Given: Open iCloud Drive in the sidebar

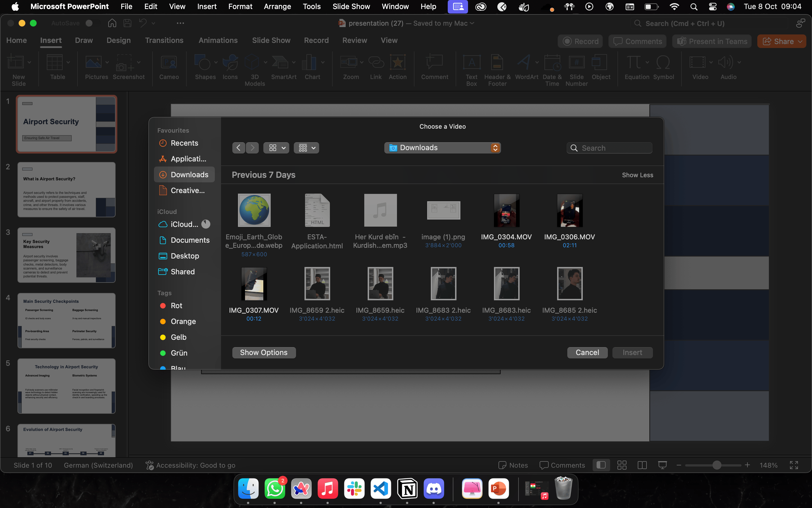Looking at the screenshot, I should click(x=184, y=224).
